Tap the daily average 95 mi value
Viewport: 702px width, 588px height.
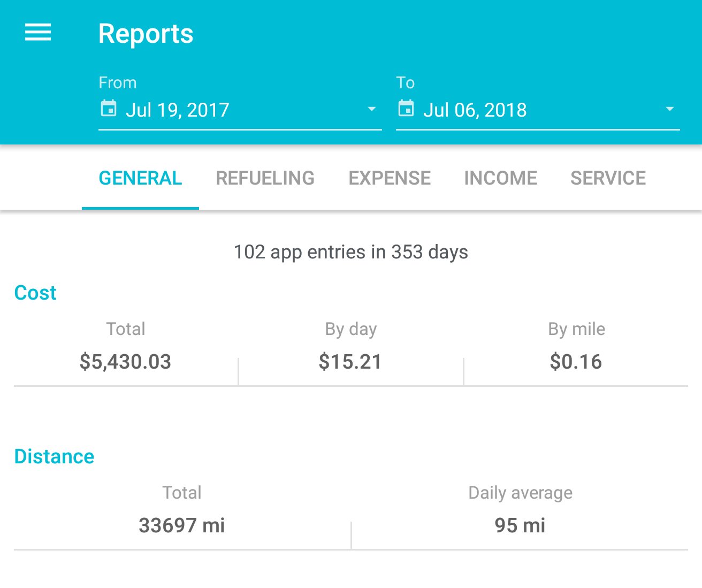[x=520, y=525]
